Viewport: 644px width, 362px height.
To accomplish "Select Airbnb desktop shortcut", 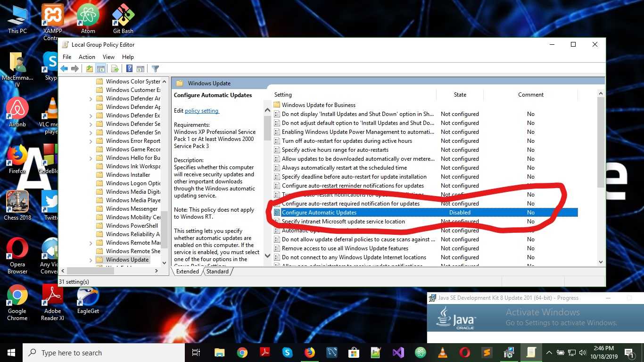I will [17, 113].
